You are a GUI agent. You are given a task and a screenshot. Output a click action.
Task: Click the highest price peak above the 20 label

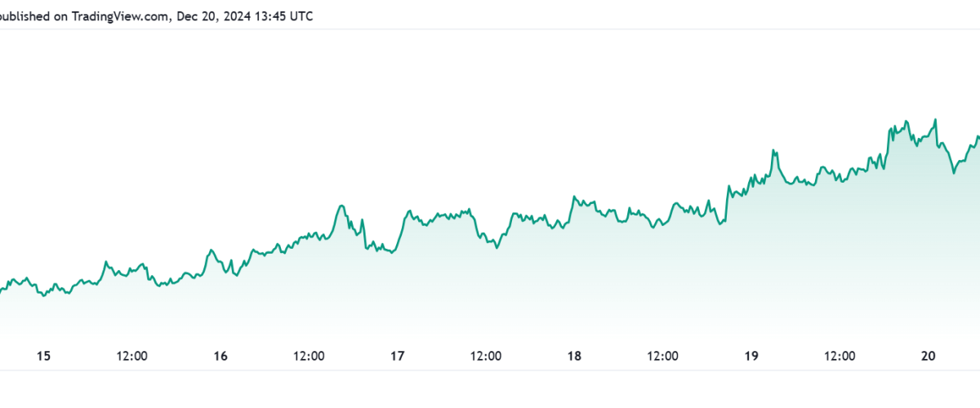(934, 119)
